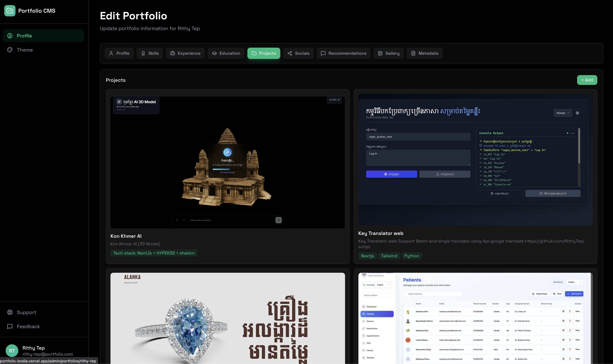Open the settings gear on Key Translator card
613x364 pixels.
(577, 113)
